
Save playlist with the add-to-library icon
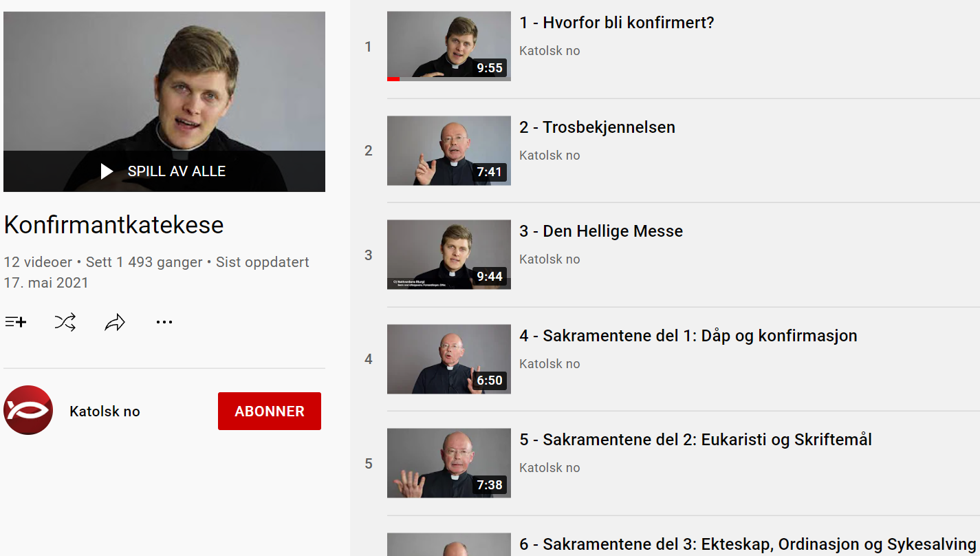pos(16,322)
